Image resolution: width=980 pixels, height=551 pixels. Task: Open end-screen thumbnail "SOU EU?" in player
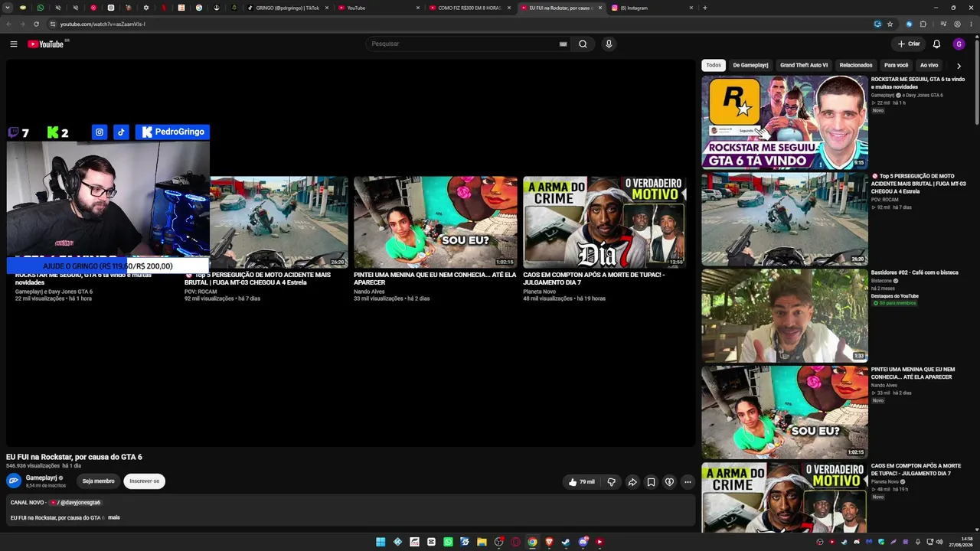tap(435, 222)
